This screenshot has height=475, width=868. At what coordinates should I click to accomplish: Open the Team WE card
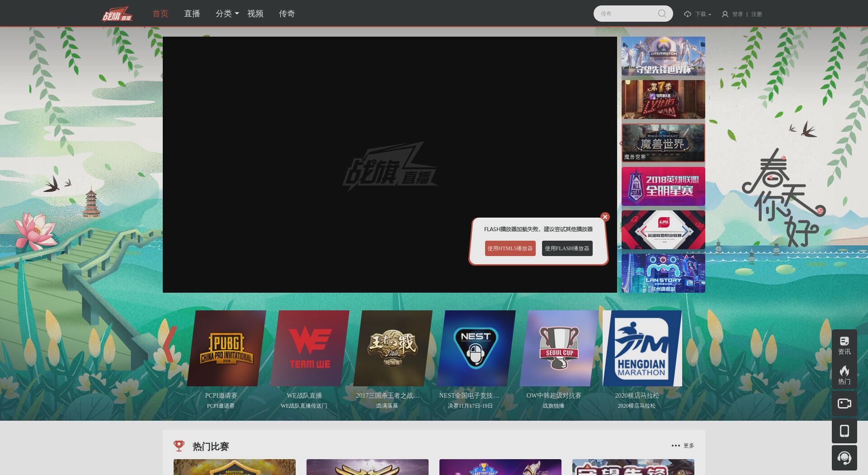tap(310, 348)
